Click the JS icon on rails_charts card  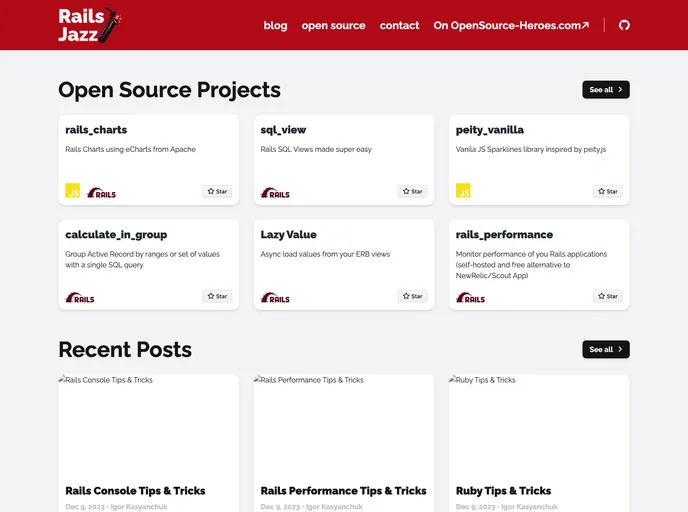72,190
